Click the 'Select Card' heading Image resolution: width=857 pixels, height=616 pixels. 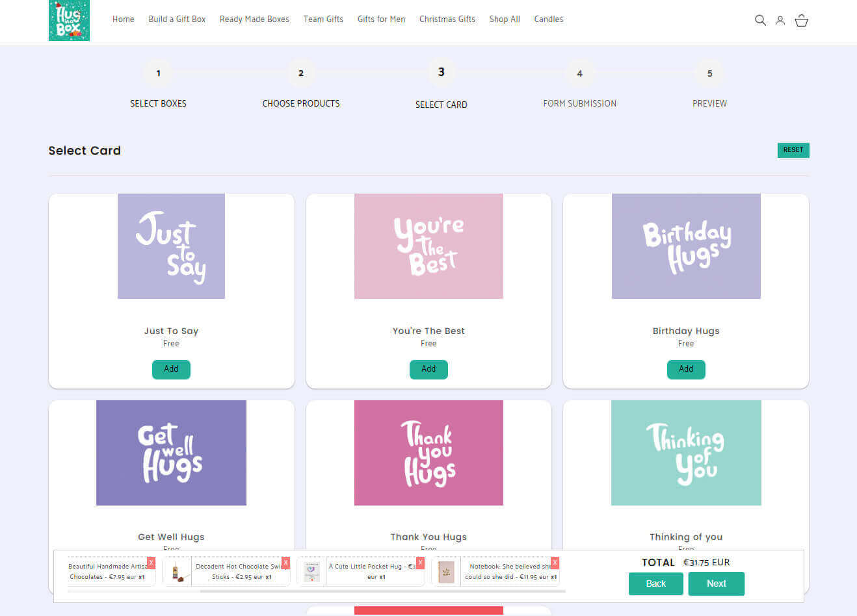click(85, 151)
